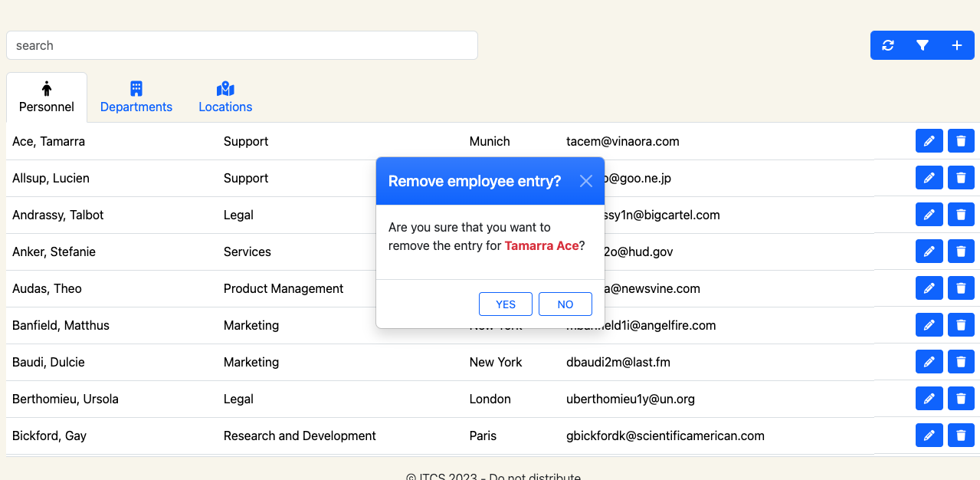This screenshot has height=480, width=980.
Task: Delete Ursola Berthomieu's row
Action: 961,399
